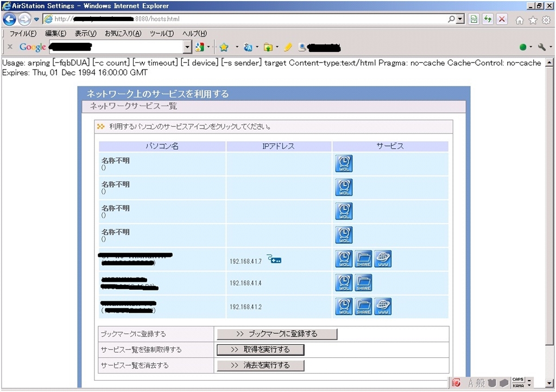Click the WOL icon for 192.168.41.7

(x=344, y=259)
